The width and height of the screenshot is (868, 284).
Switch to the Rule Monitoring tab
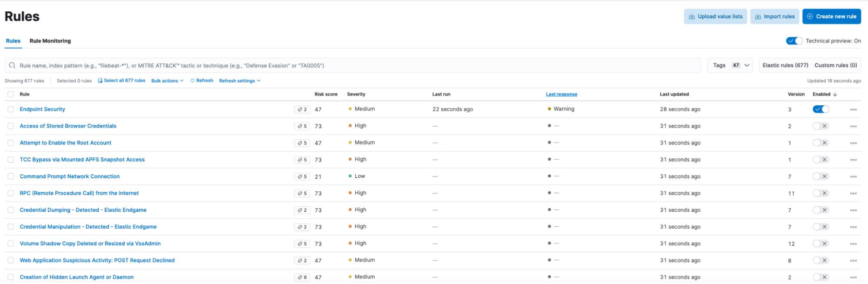(x=50, y=41)
